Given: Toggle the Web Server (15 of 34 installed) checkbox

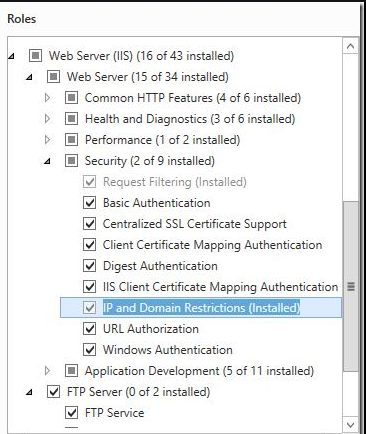Looking at the screenshot, I should (x=53, y=77).
